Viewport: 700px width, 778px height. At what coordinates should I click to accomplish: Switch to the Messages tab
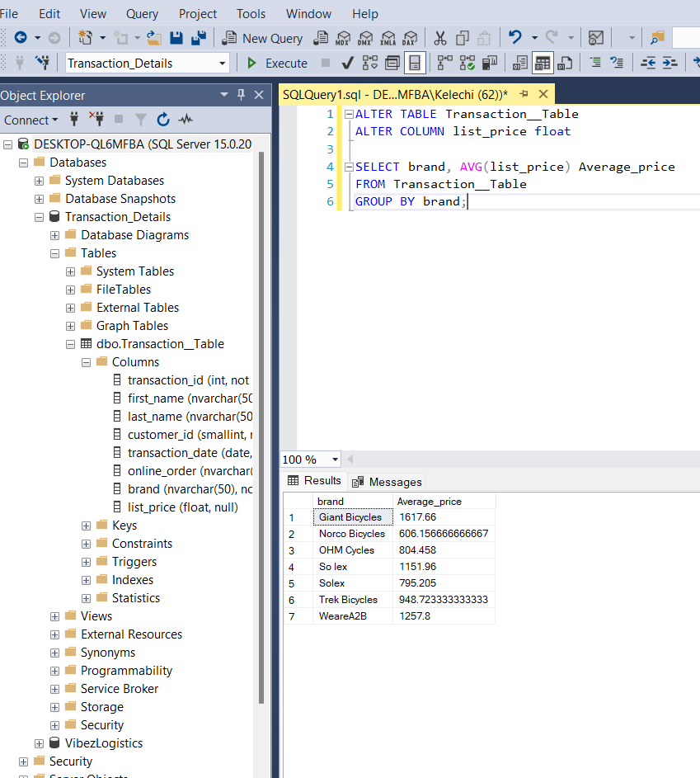point(387,482)
